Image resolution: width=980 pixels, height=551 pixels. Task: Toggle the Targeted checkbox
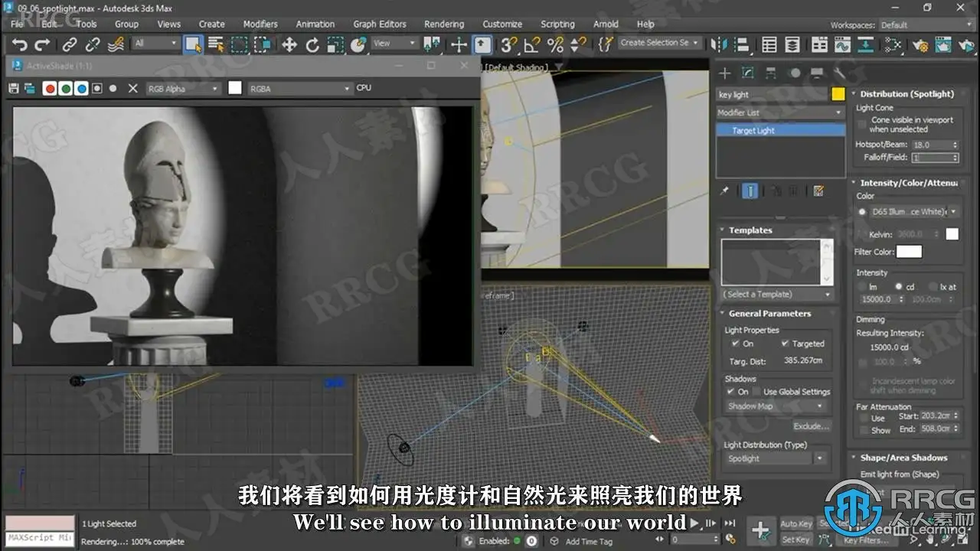pos(785,344)
